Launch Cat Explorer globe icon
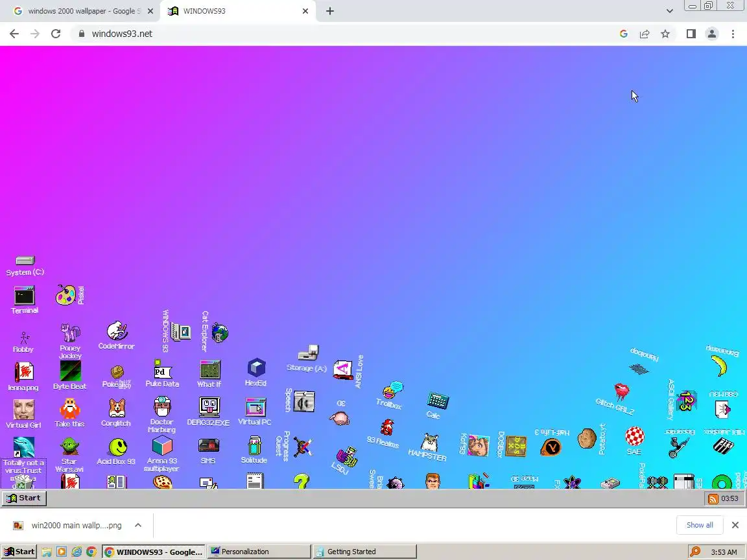Screen dimensions: 747x560 click(x=220, y=332)
